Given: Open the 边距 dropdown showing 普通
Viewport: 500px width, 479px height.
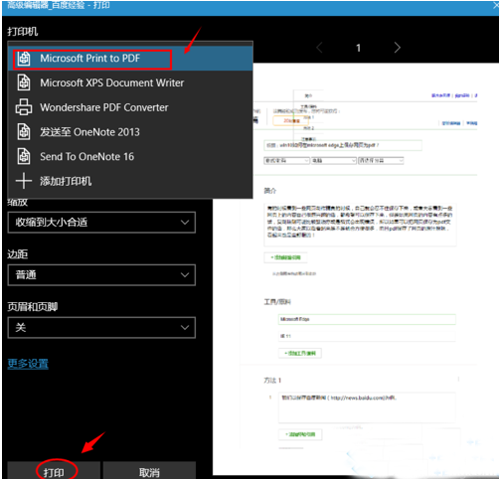Looking at the screenshot, I should tap(102, 275).
